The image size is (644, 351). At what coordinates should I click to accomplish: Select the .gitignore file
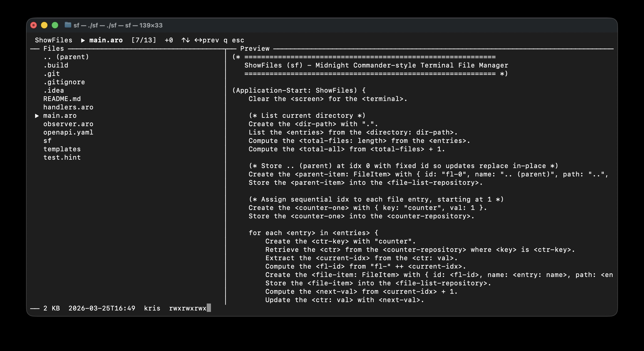click(64, 82)
